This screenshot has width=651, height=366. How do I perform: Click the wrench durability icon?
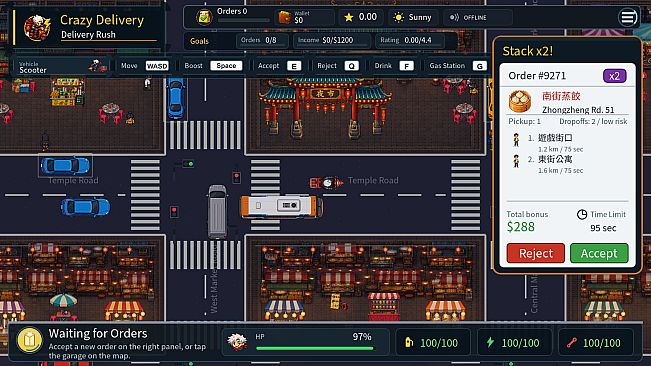point(572,343)
